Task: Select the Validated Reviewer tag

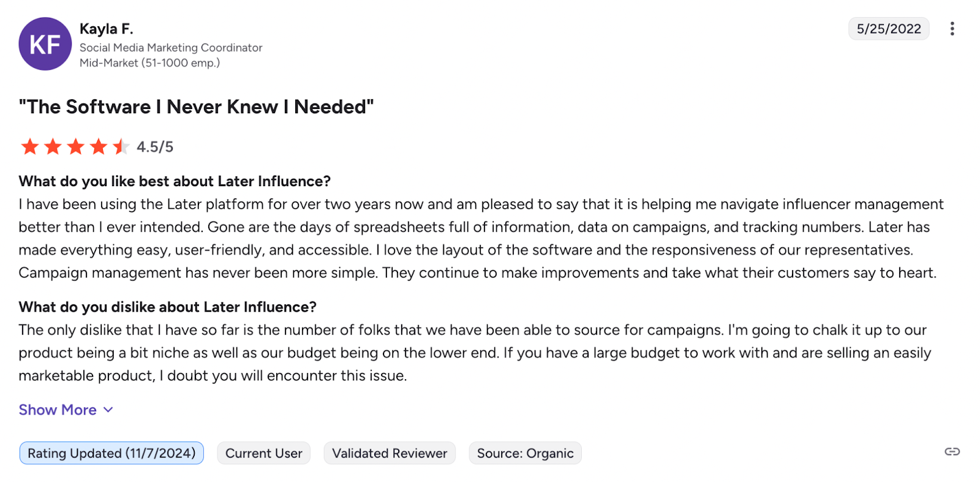Action: 390,453
